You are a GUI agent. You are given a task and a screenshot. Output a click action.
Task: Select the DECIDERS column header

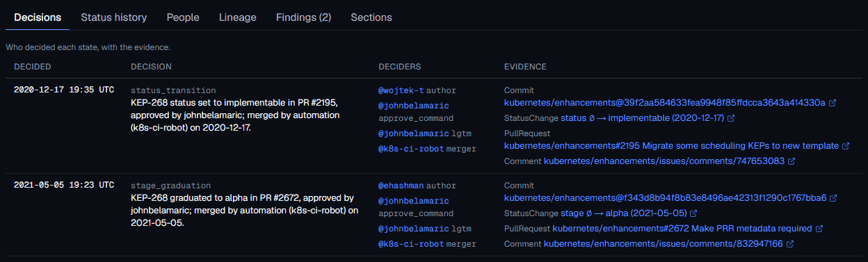pyautogui.click(x=399, y=67)
